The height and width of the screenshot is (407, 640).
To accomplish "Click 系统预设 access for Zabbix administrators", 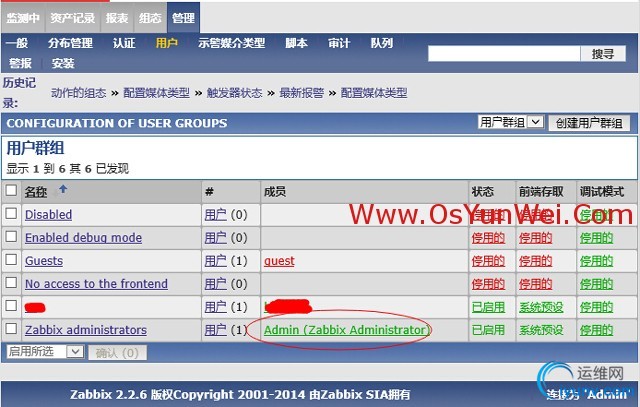I will point(541,330).
